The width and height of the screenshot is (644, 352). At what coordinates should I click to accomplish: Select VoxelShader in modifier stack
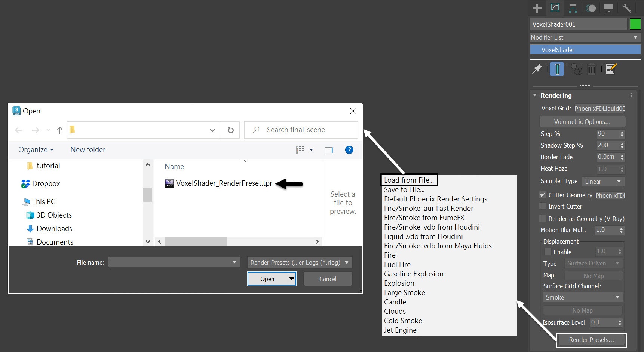[x=585, y=50]
